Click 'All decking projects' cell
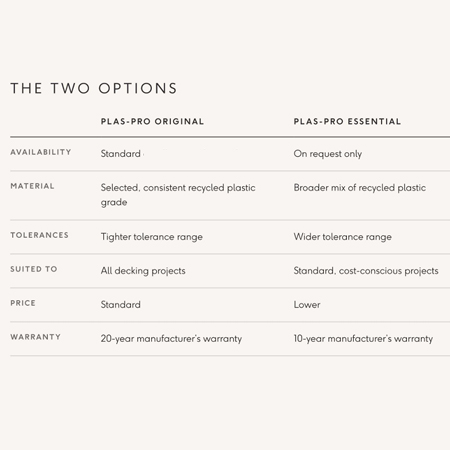 click(x=143, y=271)
